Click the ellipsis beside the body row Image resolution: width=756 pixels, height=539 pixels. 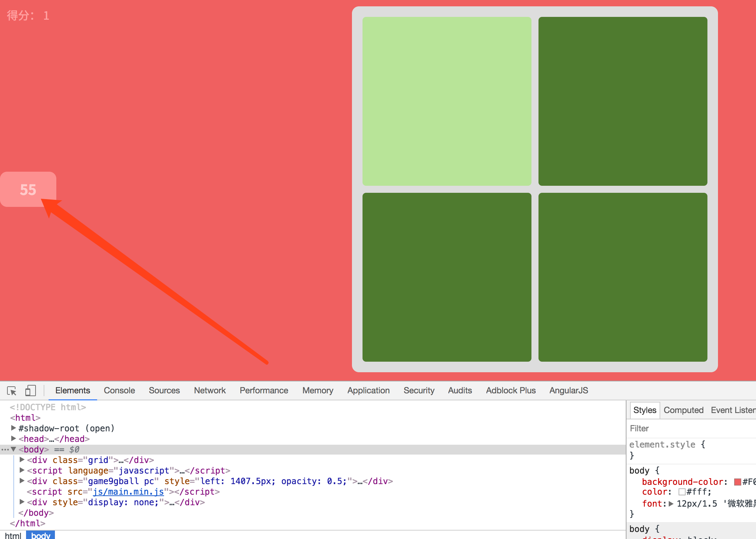coord(5,450)
